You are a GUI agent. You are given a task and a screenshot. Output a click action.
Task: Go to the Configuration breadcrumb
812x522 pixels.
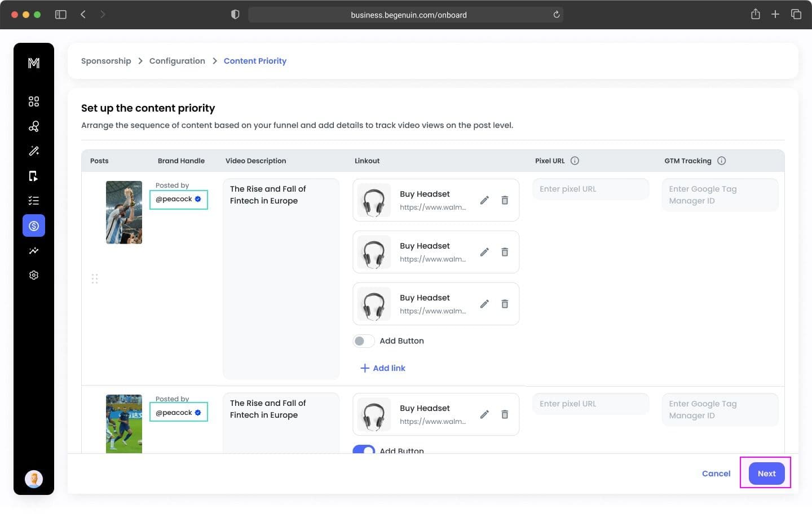[177, 61]
